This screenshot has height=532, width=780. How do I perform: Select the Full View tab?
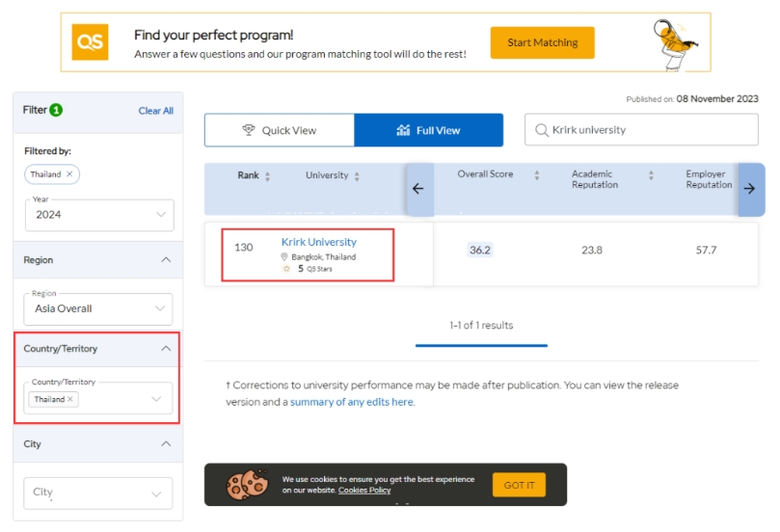point(428,130)
